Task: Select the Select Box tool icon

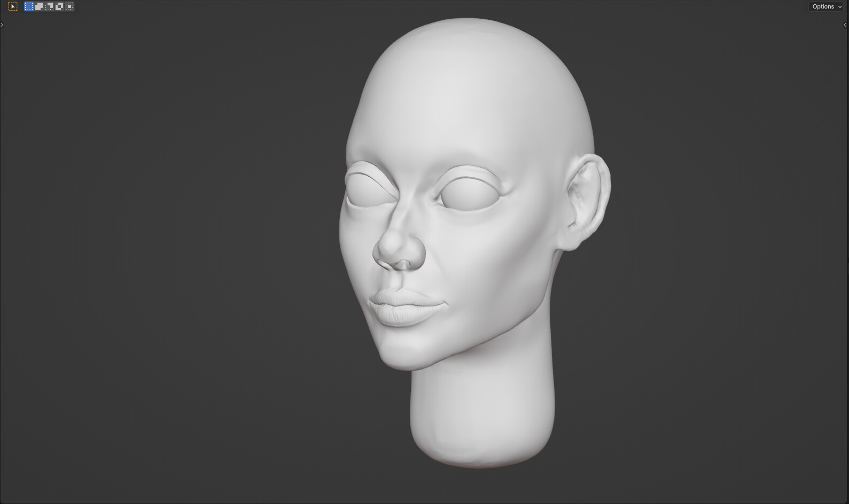Action: pyautogui.click(x=13, y=6)
